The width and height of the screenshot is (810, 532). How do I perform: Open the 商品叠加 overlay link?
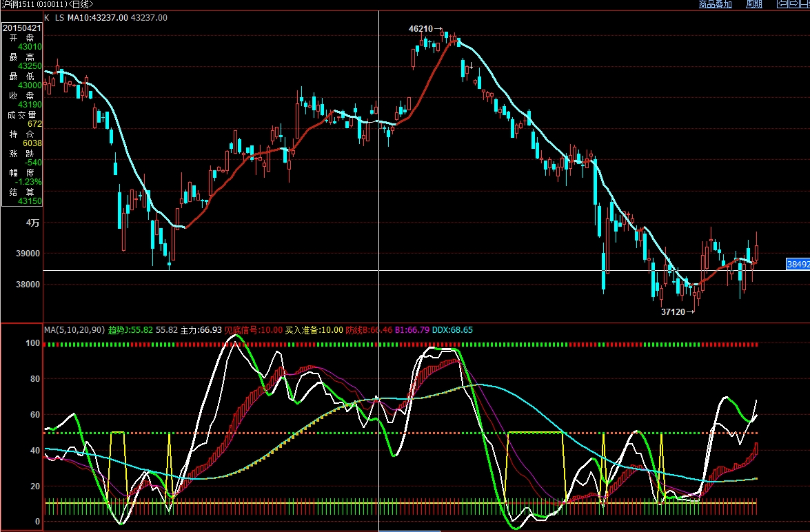(x=715, y=4)
